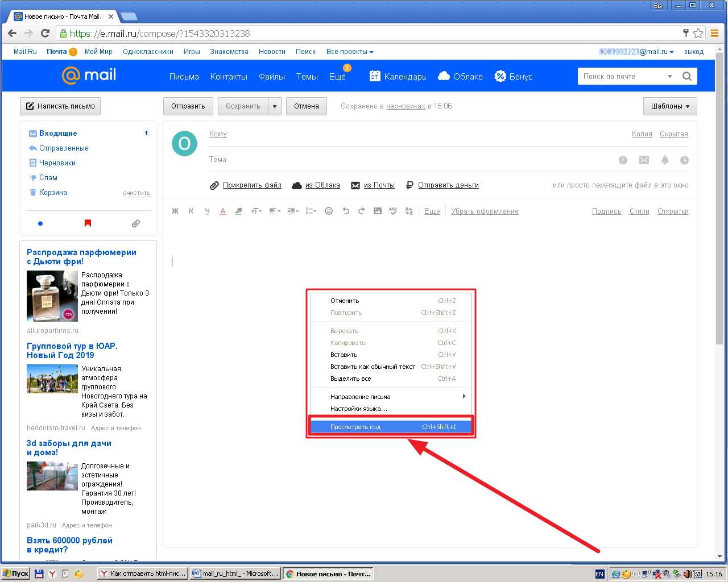Insert a picture using the image icon
Screen dimensions: 728x582
click(378, 211)
